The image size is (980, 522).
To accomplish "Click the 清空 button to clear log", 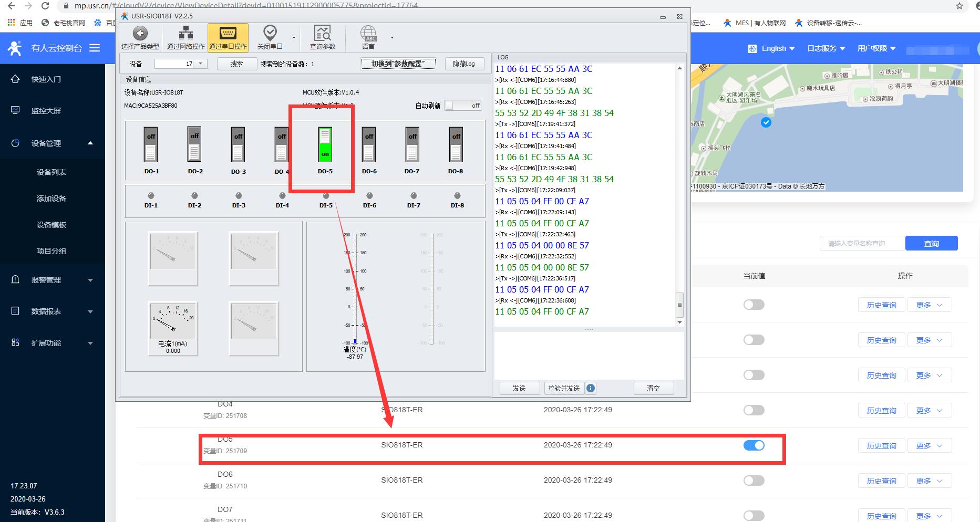I will (x=653, y=388).
